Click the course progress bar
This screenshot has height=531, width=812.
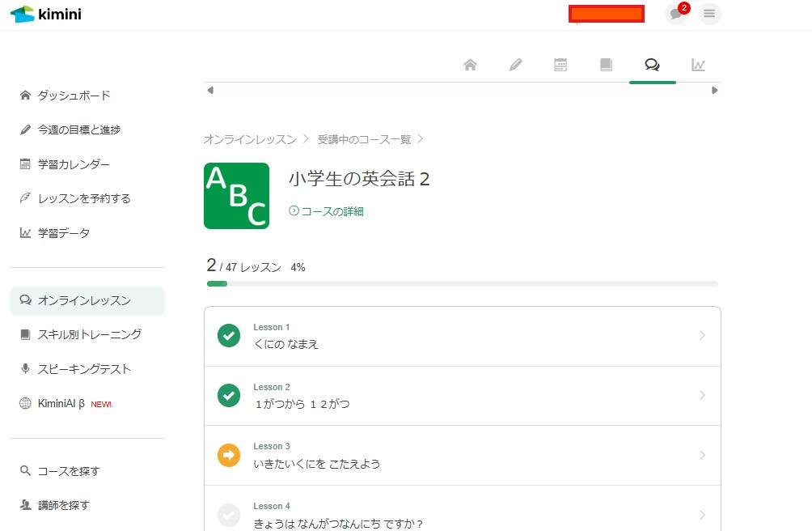coord(462,283)
